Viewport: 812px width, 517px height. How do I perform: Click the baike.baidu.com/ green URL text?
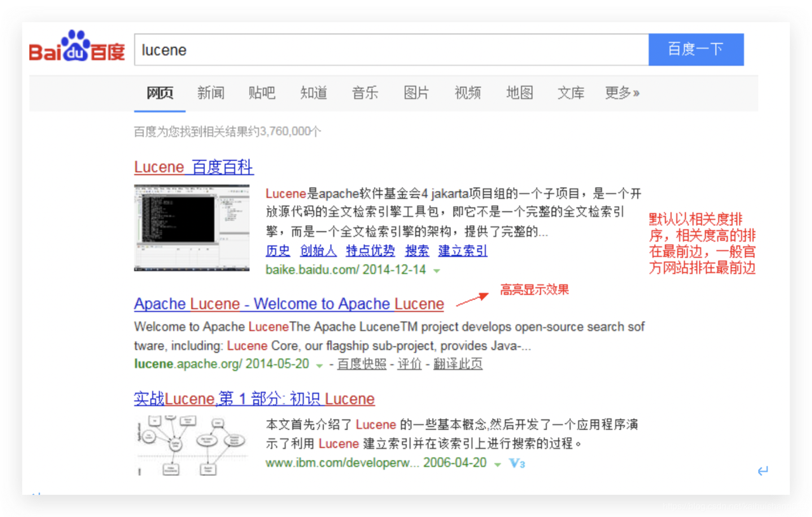313,270
